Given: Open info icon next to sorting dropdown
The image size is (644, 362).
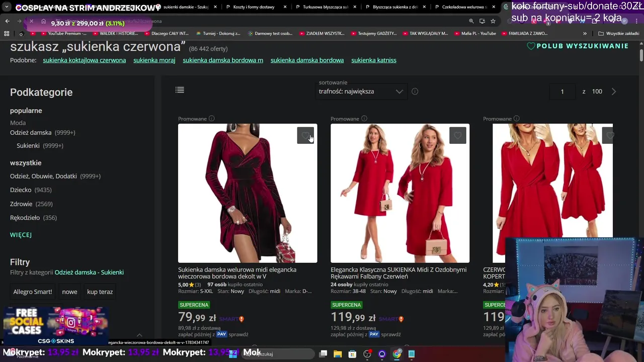Looking at the screenshot, I should click(x=415, y=92).
